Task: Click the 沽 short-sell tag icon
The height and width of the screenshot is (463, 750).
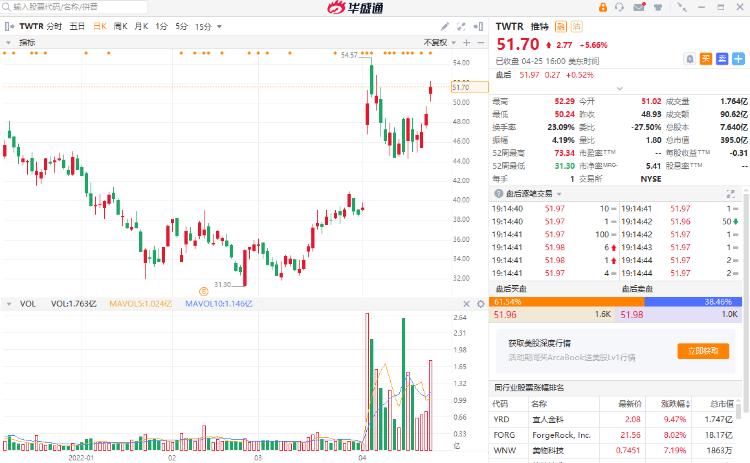Action: pyautogui.click(x=576, y=27)
